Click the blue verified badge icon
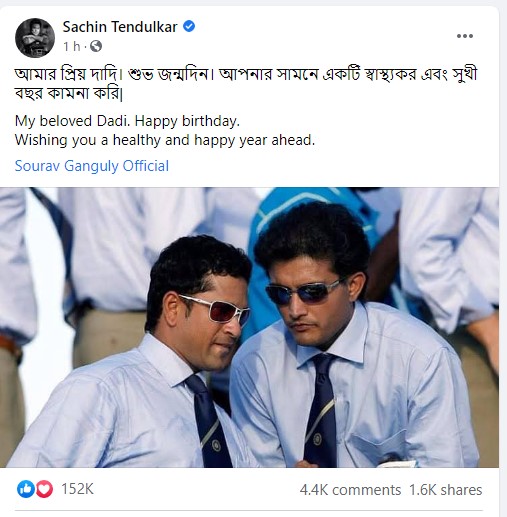This screenshot has height=517, width=507. (189, 26)
